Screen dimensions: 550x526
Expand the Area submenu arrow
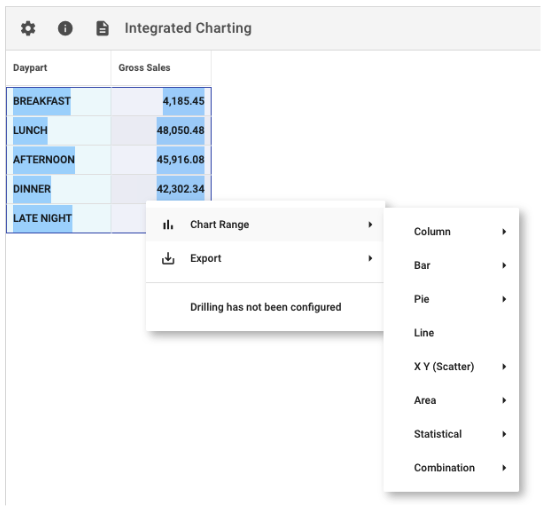[504, 400]
